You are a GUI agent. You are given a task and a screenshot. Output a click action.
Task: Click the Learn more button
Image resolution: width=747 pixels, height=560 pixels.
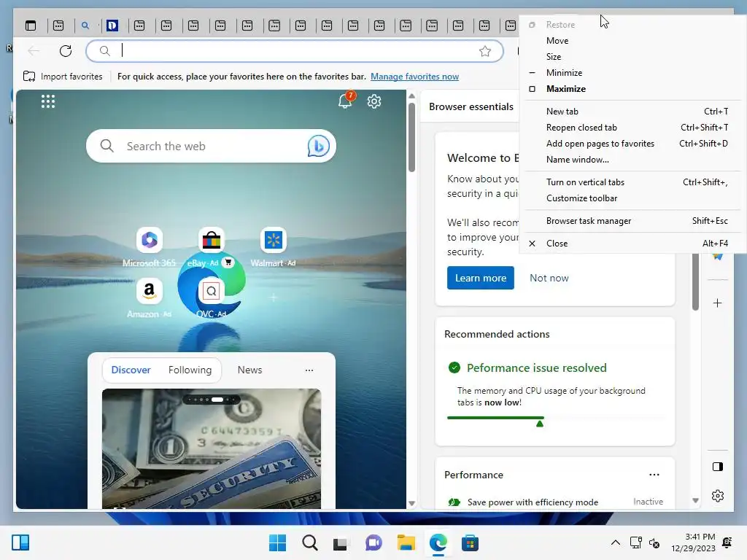tap(480, 278)
